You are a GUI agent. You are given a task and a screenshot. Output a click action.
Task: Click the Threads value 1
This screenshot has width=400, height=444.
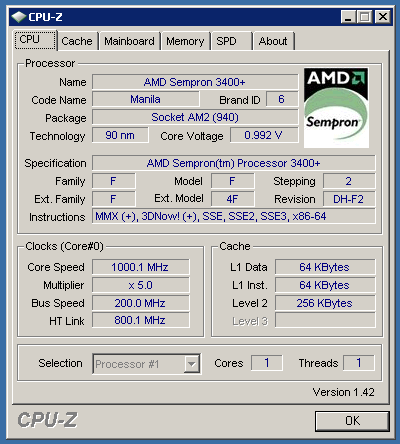coord(359,363)
